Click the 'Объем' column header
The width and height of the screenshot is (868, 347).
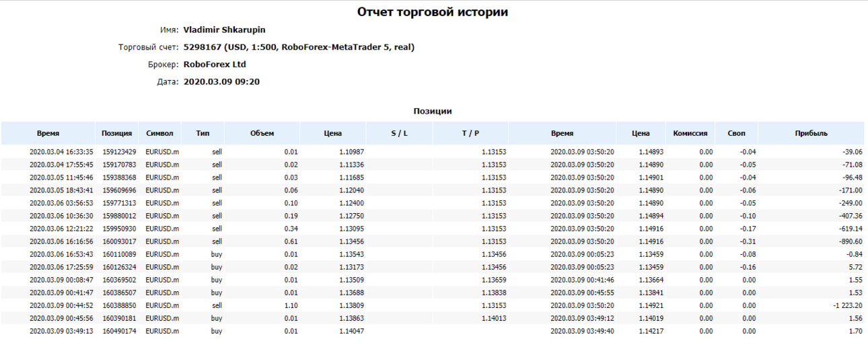[262, 133]
